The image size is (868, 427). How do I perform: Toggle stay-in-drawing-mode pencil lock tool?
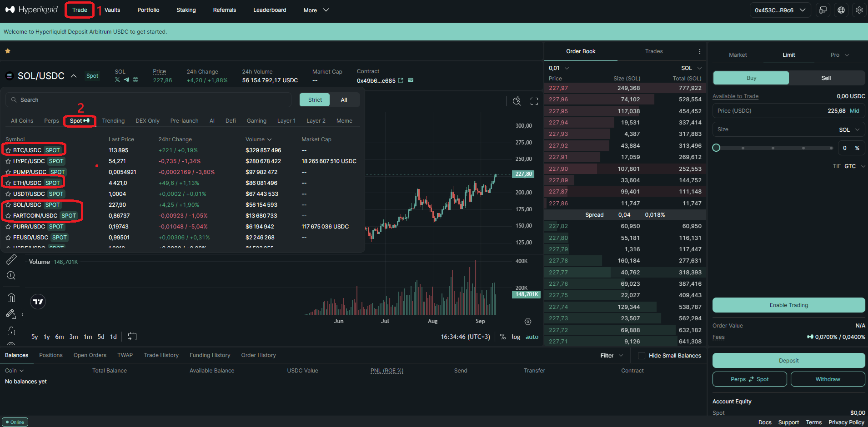(x=11, y=314)
